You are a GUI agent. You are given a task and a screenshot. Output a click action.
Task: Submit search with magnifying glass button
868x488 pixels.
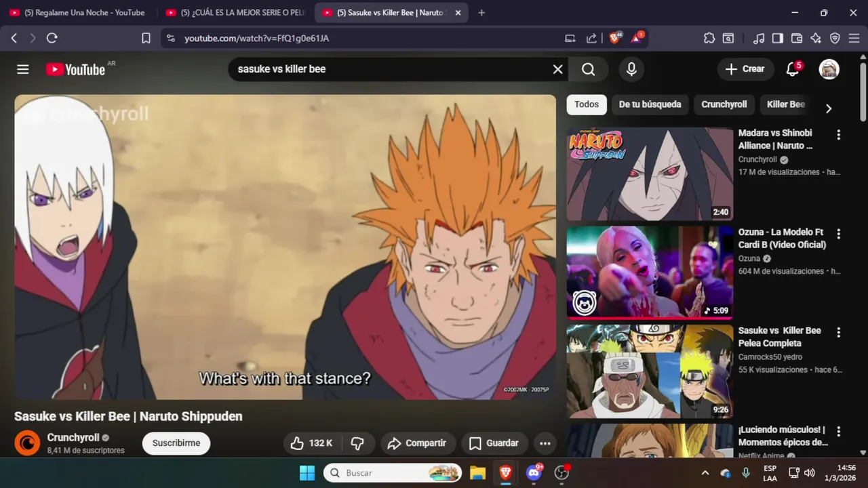[x=588, y=69]
